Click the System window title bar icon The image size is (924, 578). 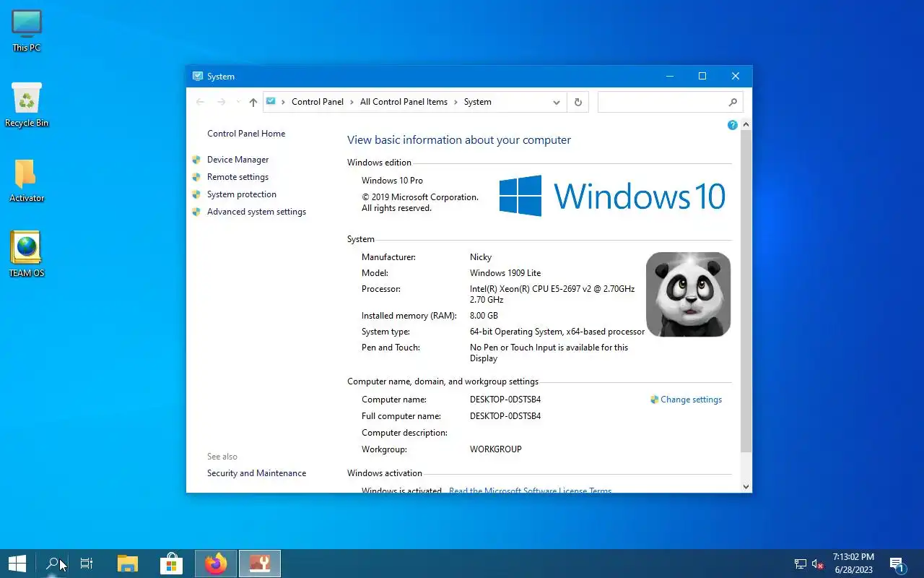[197, 76]
